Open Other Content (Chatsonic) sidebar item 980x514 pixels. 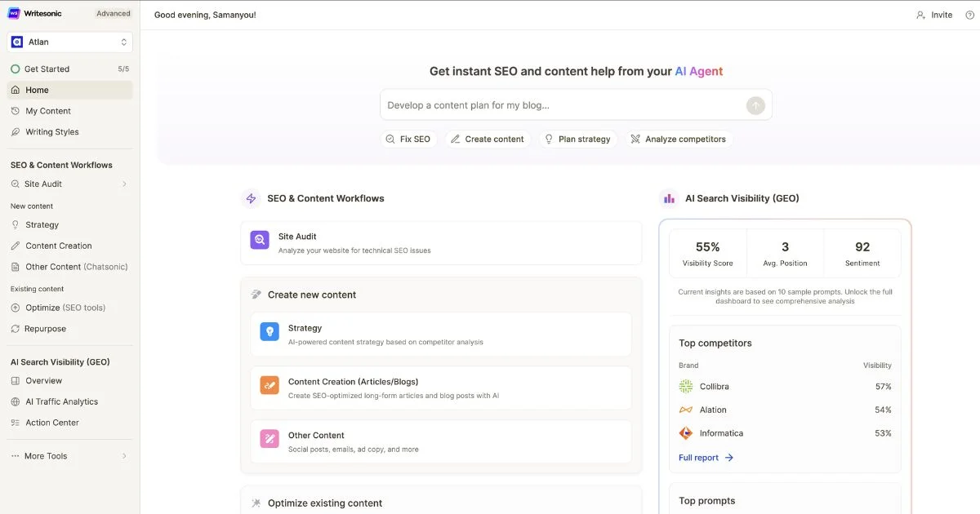click(x=70, y=267)
